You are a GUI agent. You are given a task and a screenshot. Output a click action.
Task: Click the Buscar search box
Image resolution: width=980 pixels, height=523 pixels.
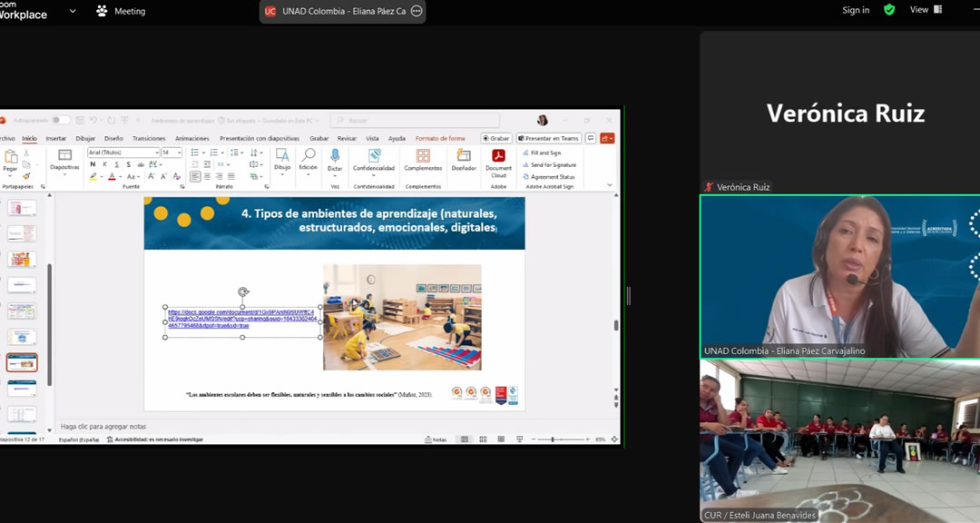click(x=415, y=120)
